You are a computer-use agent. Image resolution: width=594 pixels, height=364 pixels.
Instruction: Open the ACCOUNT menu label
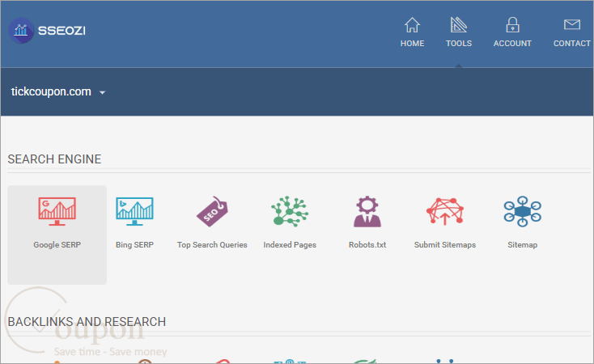coord(512,43)
